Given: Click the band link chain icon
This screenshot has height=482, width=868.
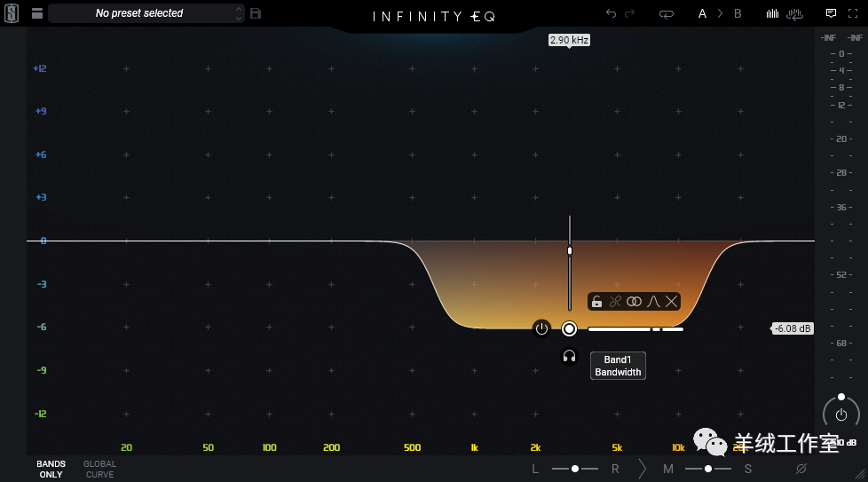Looking at the screenshot, I should (x=615, y=302).
